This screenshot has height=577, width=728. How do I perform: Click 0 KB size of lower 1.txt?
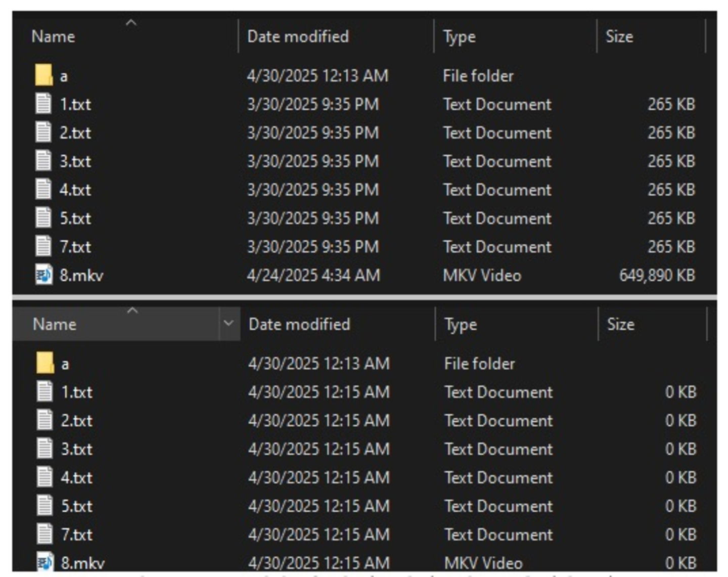coord(681,392)
